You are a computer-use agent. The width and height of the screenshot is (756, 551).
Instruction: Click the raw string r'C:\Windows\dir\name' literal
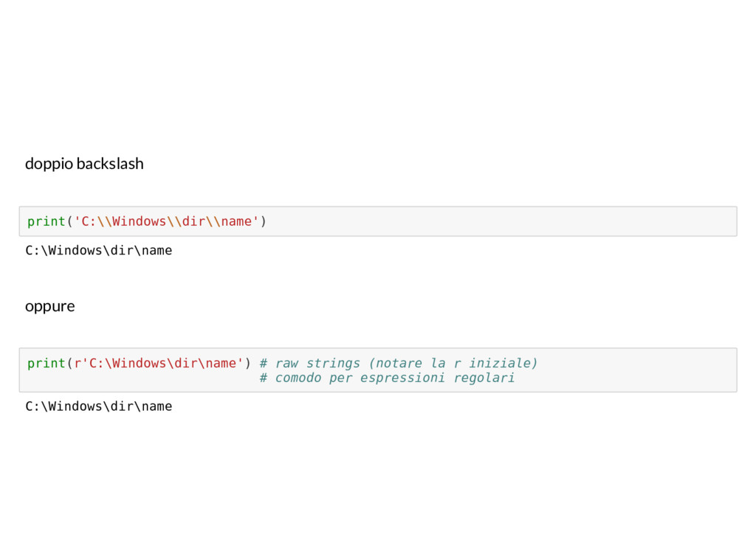tap(159, 363)
